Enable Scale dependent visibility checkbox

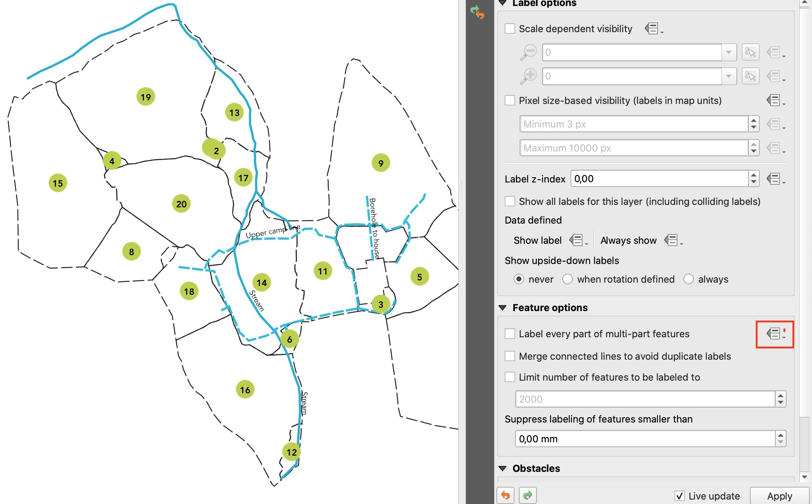point(510,29)
